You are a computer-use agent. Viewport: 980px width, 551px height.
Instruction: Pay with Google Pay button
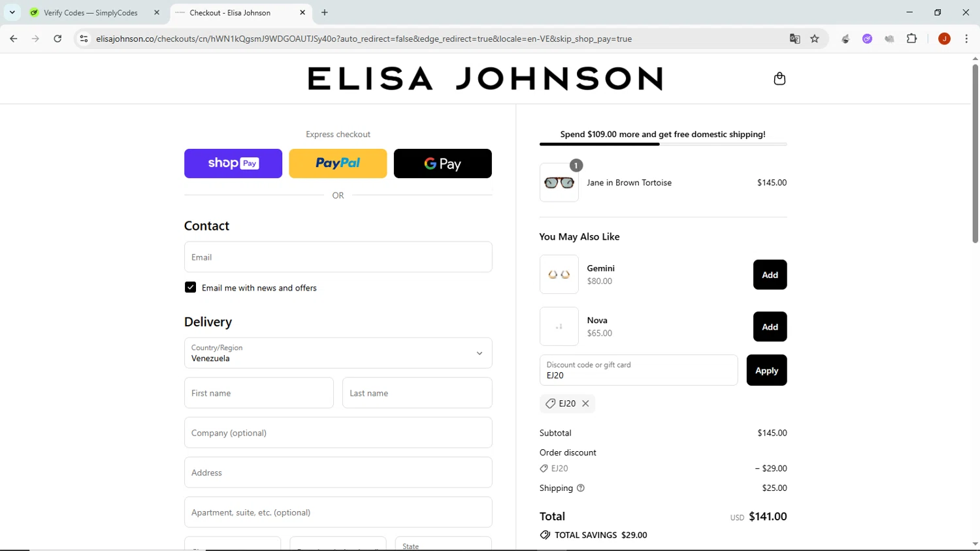(443, 163)
